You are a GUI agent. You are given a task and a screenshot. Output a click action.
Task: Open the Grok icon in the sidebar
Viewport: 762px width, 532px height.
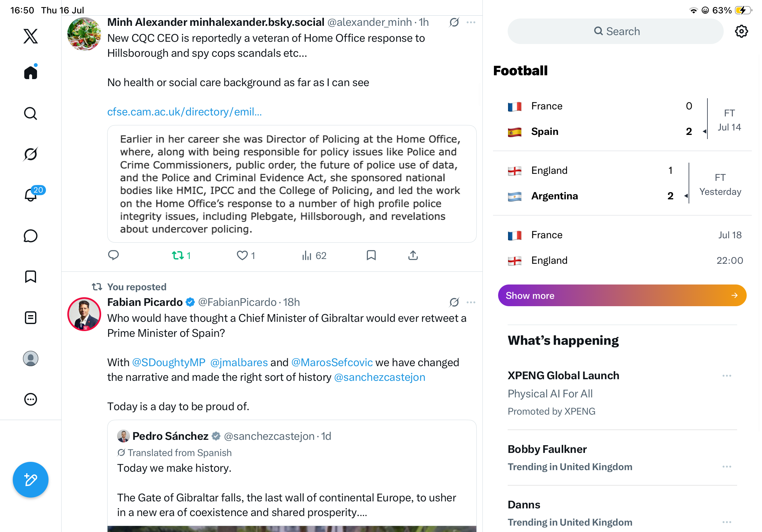click(31, 154)
